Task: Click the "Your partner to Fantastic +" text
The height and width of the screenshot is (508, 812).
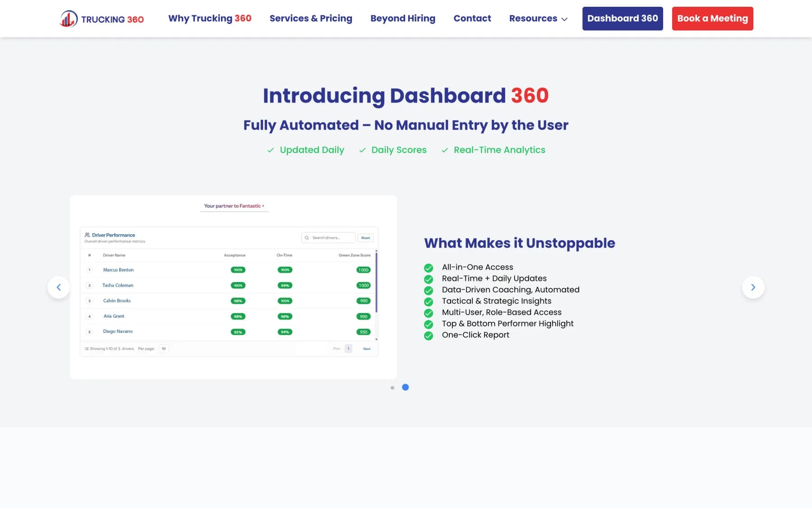Action: (234, 206)
